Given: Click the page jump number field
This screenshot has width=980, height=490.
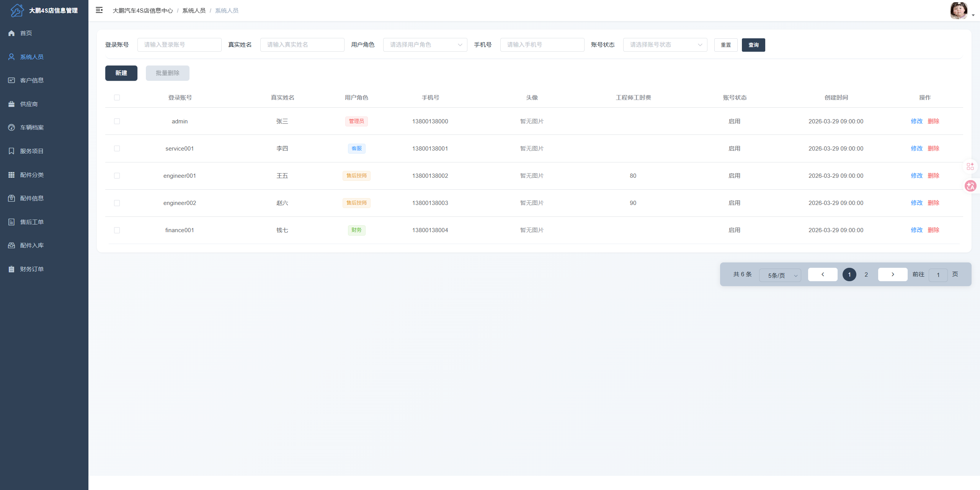Looking at the screenshot, I should pos(938,275).
